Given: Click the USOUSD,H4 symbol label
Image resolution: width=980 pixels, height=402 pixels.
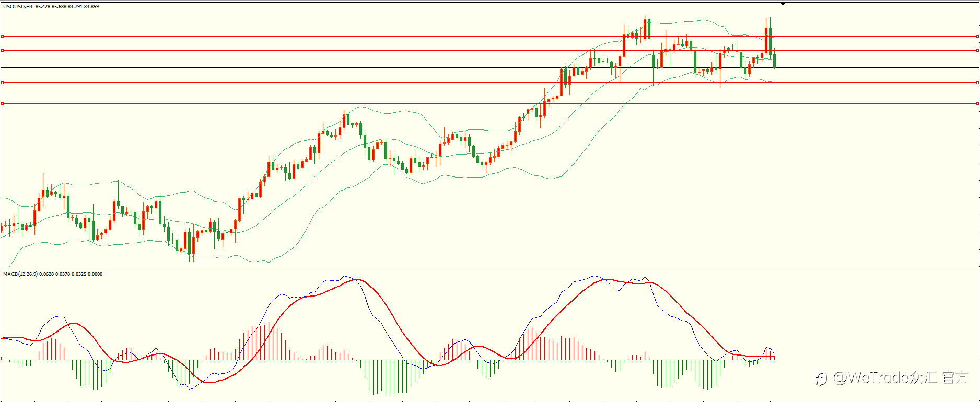Looking at the screenshot, I should [x=18, y=7].
